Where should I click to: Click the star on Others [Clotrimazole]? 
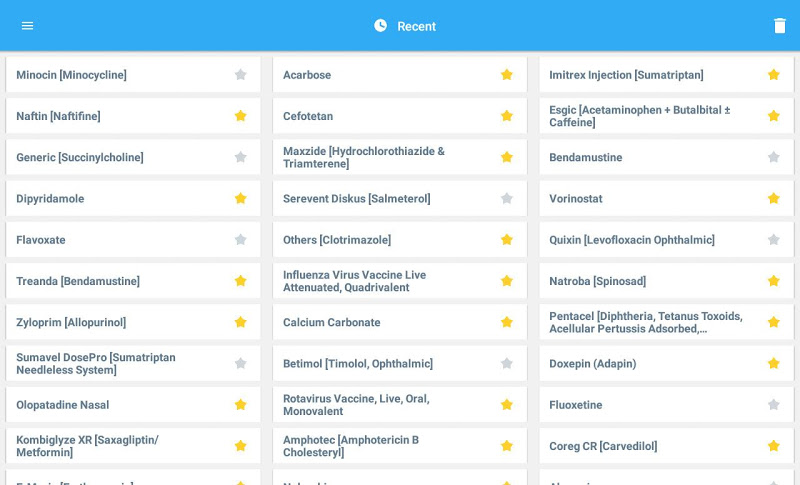(507, 240)
